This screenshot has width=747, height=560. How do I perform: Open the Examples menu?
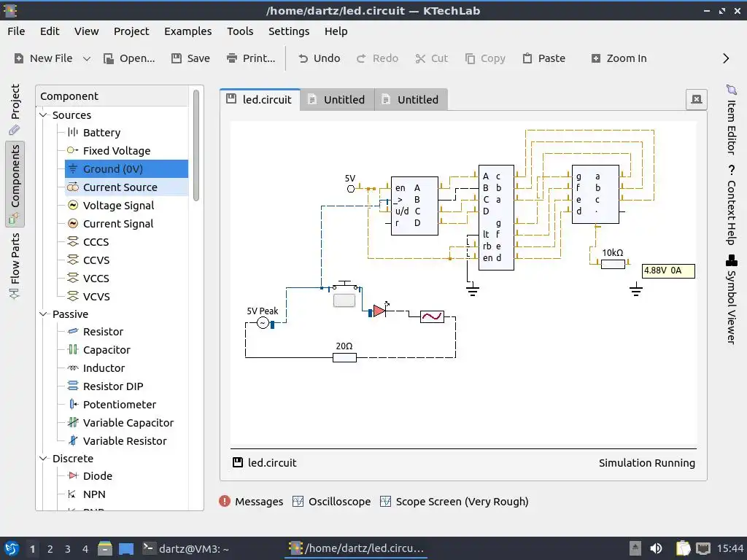click(x=187, y=31)
